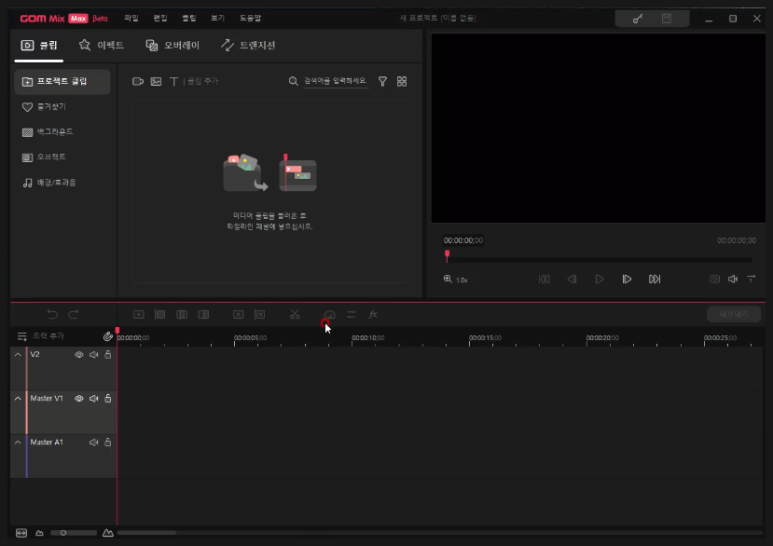The height and width of the screenshot is (546, 773).
Task: Select the 클립 tab
Action: coord(39,45)
